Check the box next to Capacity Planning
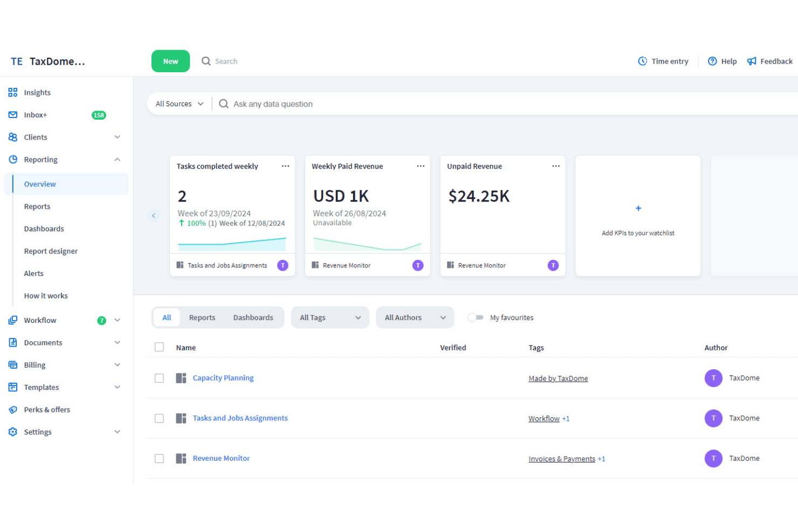Viewport: 798px width, 532px height. (159, 378)
